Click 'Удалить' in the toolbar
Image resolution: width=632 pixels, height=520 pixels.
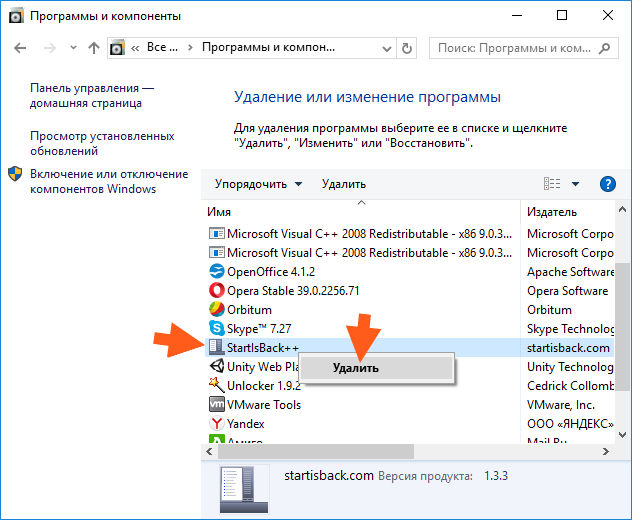pos(343,184)
